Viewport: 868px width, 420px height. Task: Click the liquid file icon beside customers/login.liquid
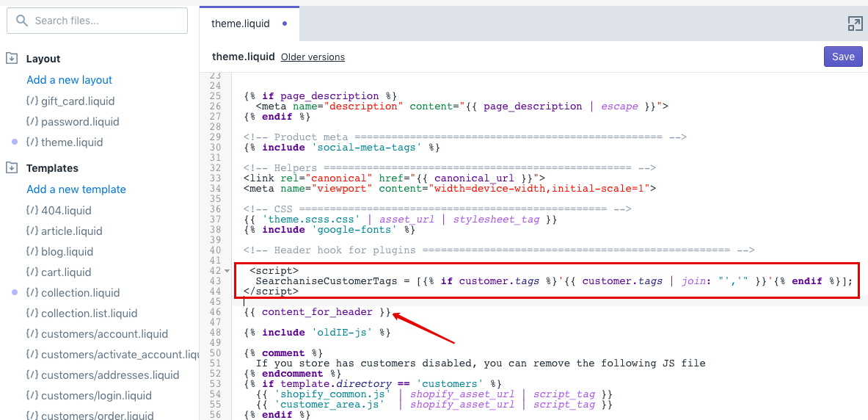coord(32,395)
